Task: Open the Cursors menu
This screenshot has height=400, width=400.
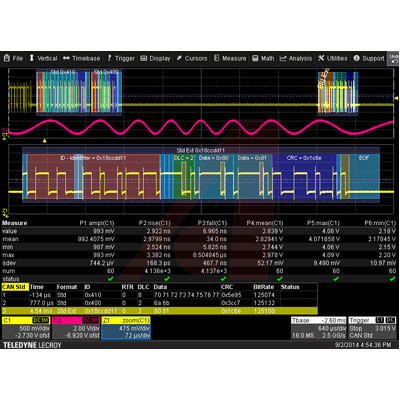Action: click(x=192, y=58)
